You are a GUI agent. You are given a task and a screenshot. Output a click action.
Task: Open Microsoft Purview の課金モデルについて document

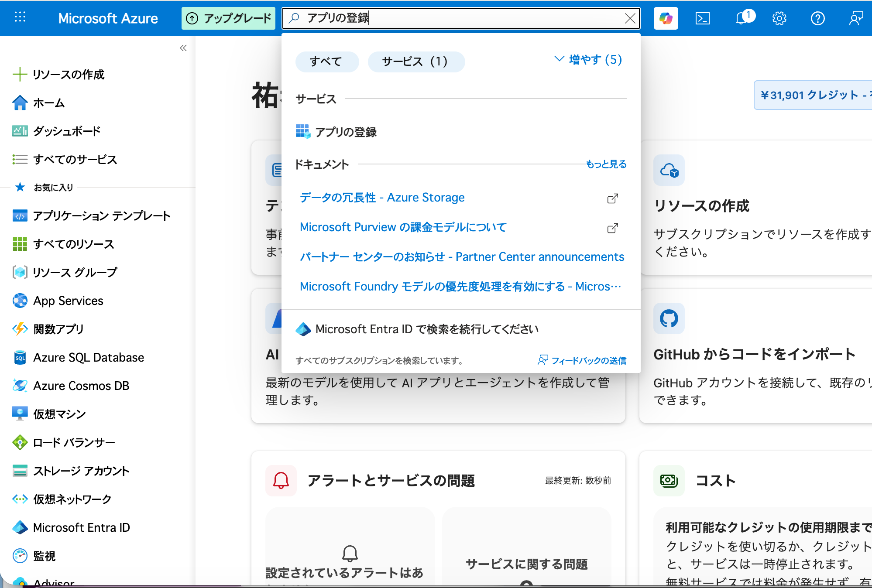pos(403,227)
